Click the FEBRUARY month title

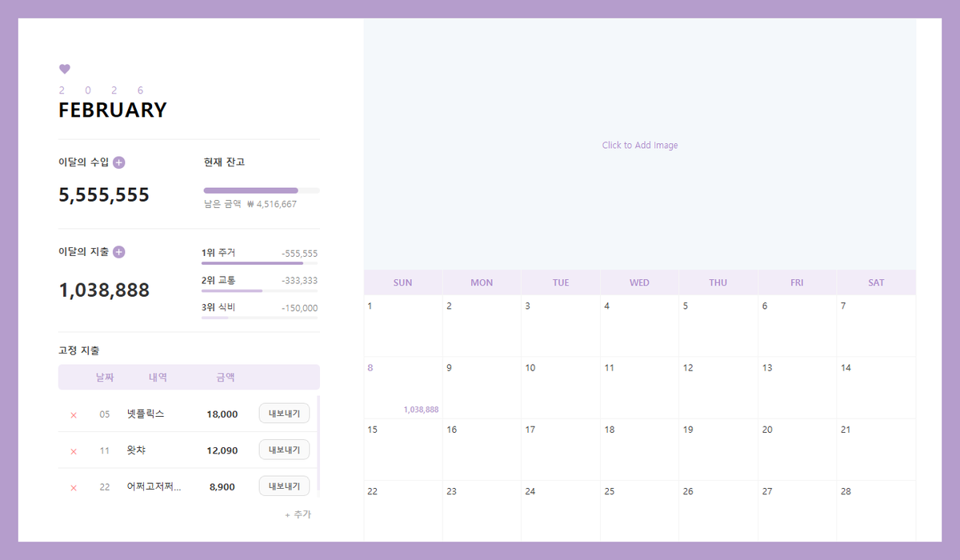[113, 110]
